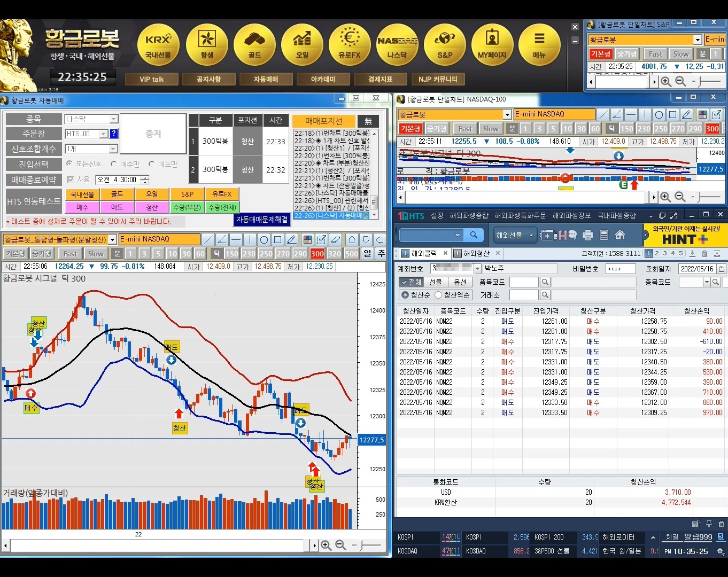The width and height of the screenshot is (728, 577).
Task: Toggle the 옵션 filter button
Action: (460, 282)
